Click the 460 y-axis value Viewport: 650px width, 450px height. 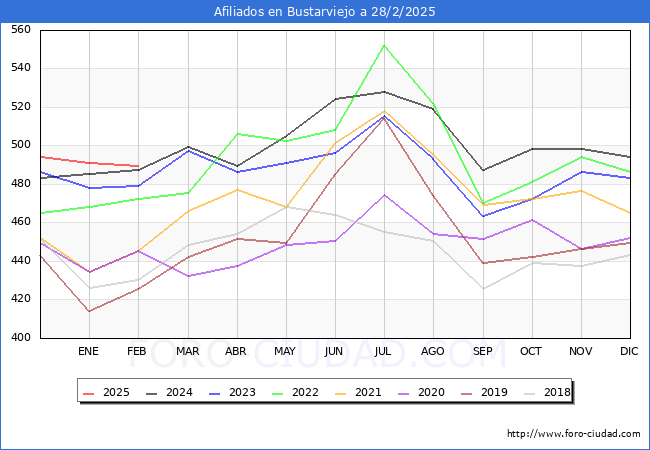pos(21,221)
